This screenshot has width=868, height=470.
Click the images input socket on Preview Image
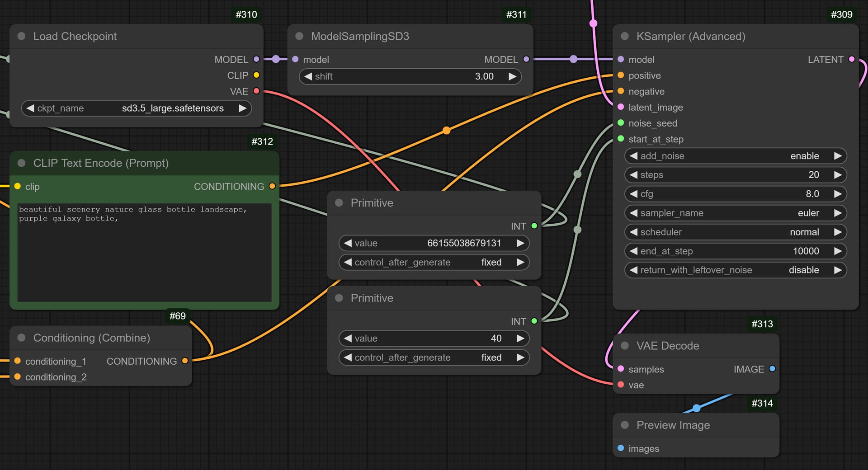621,448
